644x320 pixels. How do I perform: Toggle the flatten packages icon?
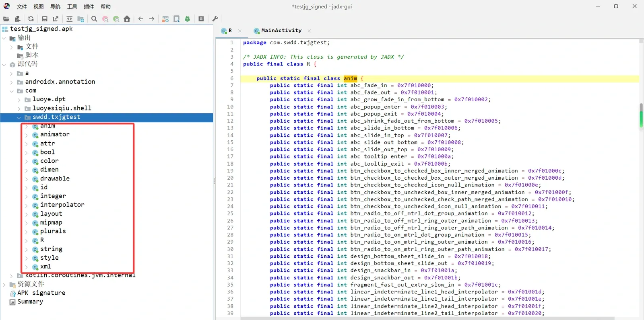(x=80, y=19)
